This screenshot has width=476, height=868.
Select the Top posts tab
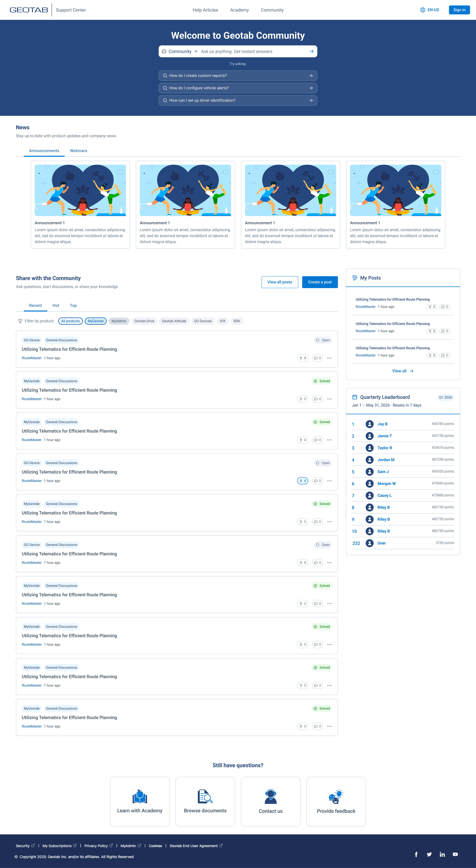click(x=73, y=306)
